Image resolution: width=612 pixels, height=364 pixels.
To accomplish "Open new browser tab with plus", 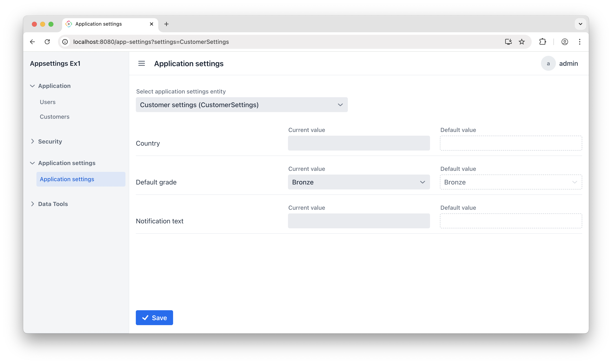I will pos(166,24).
